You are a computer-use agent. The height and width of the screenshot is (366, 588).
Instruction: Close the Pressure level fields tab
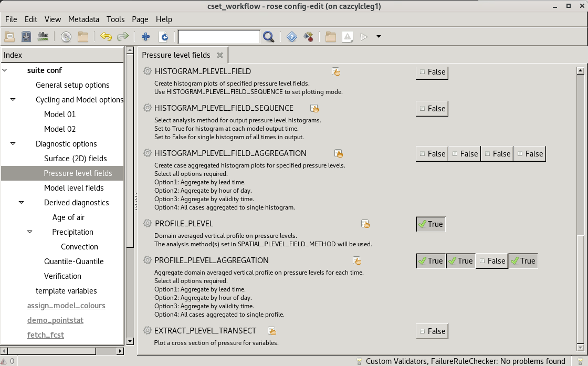point(220,55)
